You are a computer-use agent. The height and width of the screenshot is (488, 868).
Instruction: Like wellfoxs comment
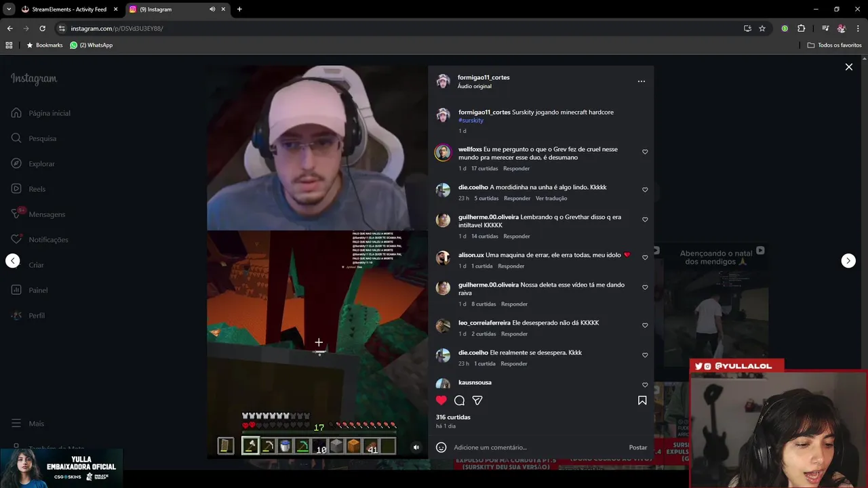click(645, 152)
